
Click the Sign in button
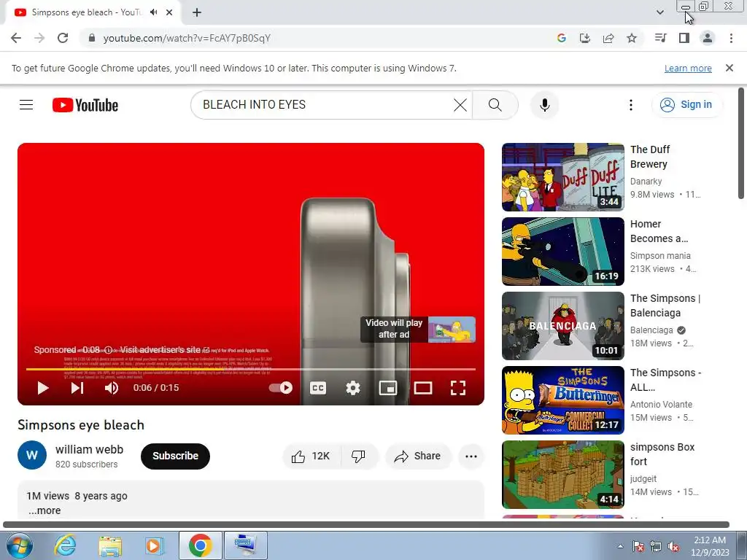click(x=686, y=105)
